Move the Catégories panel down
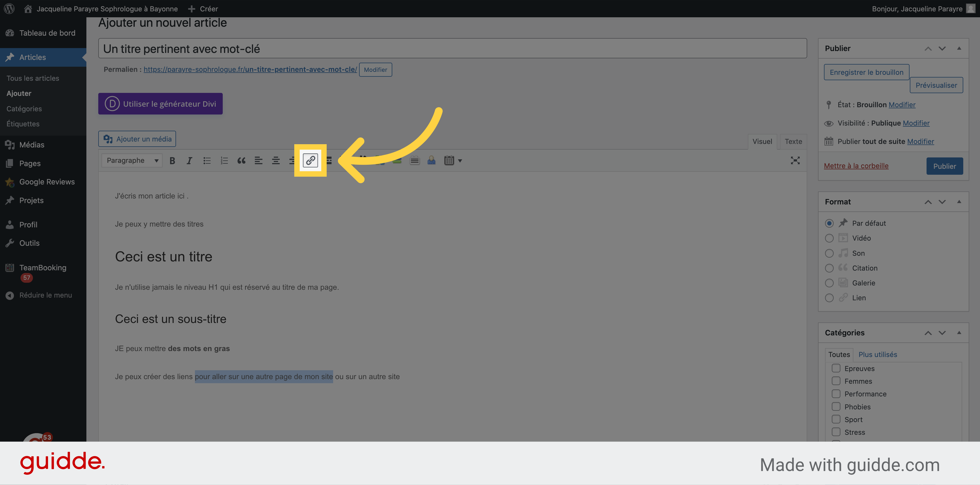Viewport: 980px width, 485px height. tap(942, 332)
